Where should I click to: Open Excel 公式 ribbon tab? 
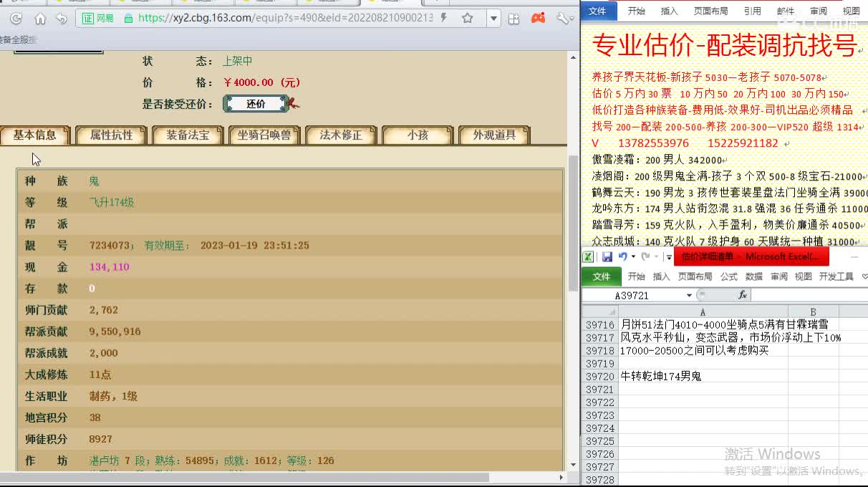click(x=729, y=276)
